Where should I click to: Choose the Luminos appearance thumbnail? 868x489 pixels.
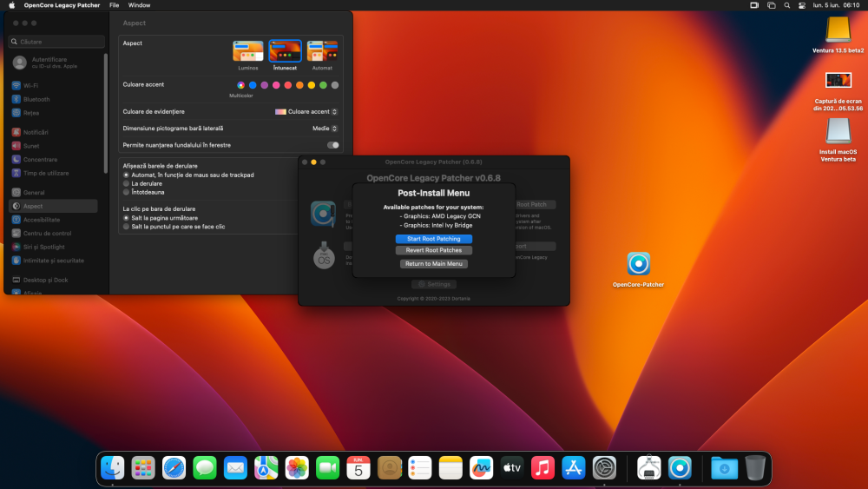tap(248, 51)
